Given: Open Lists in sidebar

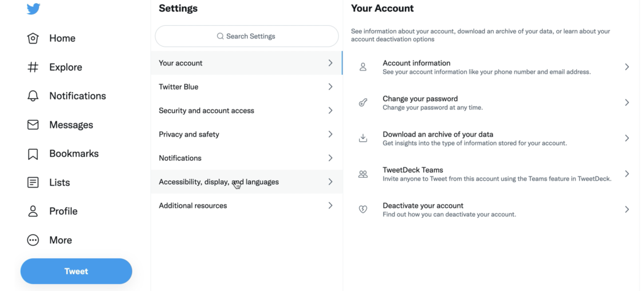Looking at the screenshot, I should tap(60, 182).
